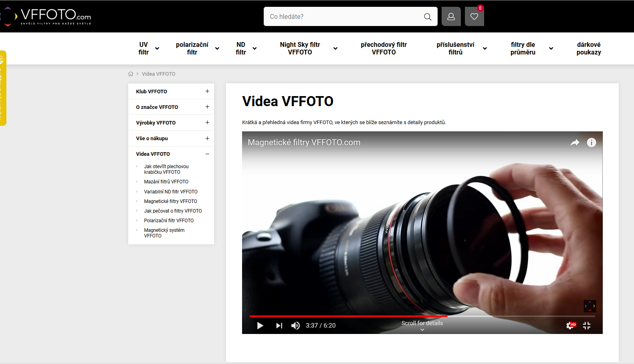
Task: Click Videa VFFOTO breadcrumb link
Action: point(158,74)
